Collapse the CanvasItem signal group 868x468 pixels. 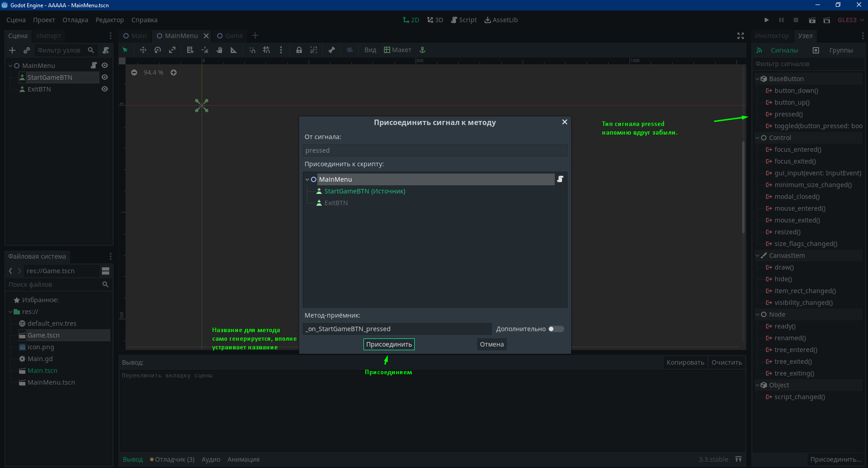click(757, 256)
